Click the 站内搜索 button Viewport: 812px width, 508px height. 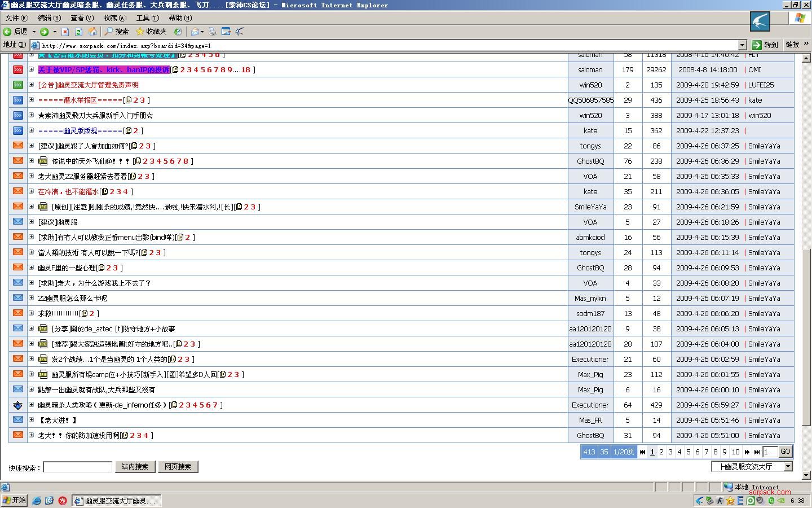135,467
